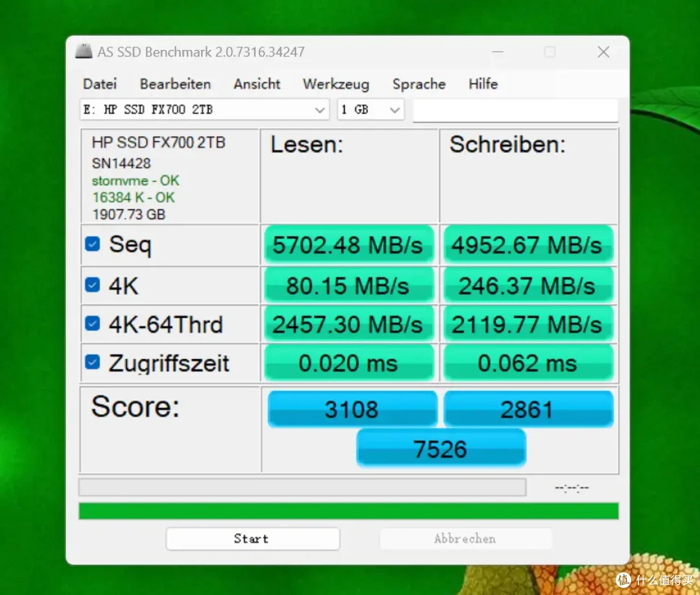Select the 4K write value 246.37 MB/s
The width and height of the screenshot is (700, 595).
(528, 285)
